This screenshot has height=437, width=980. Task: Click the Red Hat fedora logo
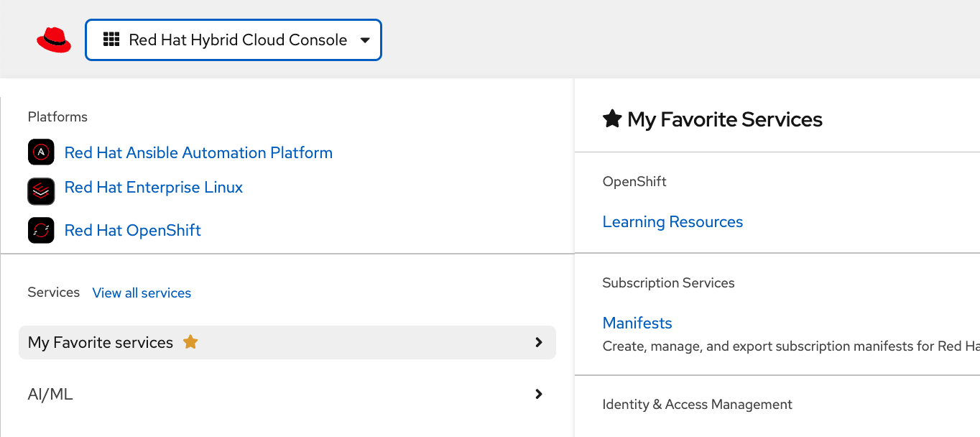tap(54, 40)
